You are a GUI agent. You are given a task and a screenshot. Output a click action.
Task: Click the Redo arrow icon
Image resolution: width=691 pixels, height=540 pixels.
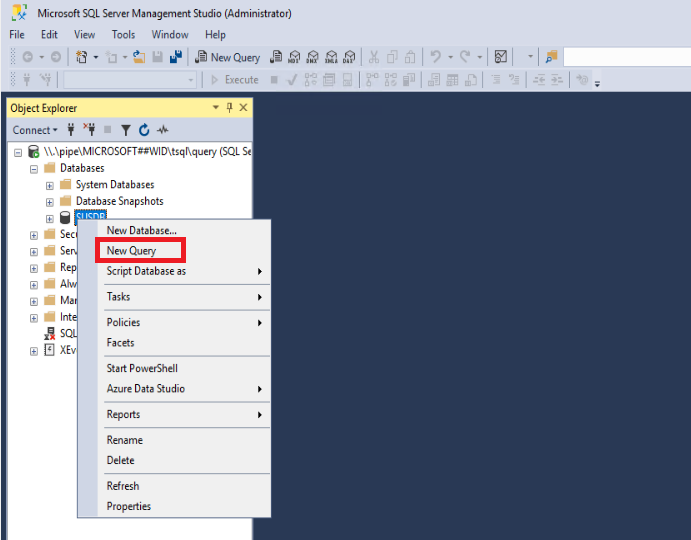coord(465,56)
